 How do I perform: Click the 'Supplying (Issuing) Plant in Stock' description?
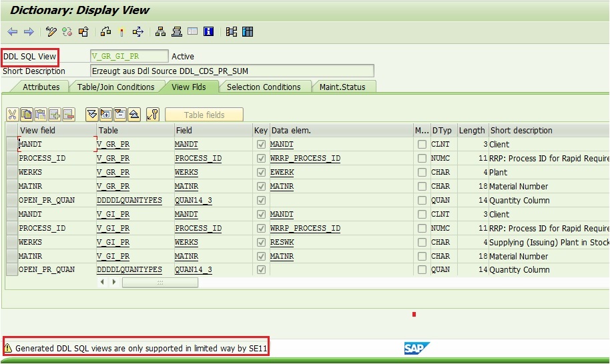coord(549,242)
